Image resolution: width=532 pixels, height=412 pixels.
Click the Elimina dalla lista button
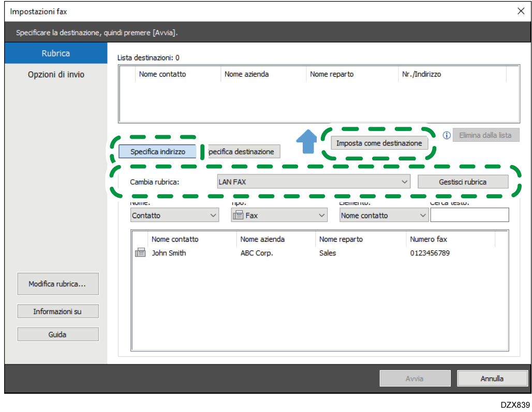click(485, 135)
